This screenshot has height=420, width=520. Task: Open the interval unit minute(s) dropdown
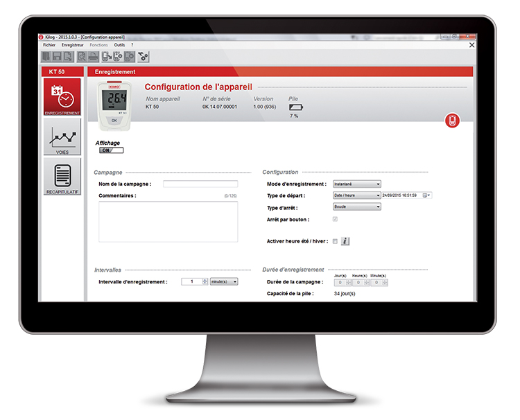(224, 281)
